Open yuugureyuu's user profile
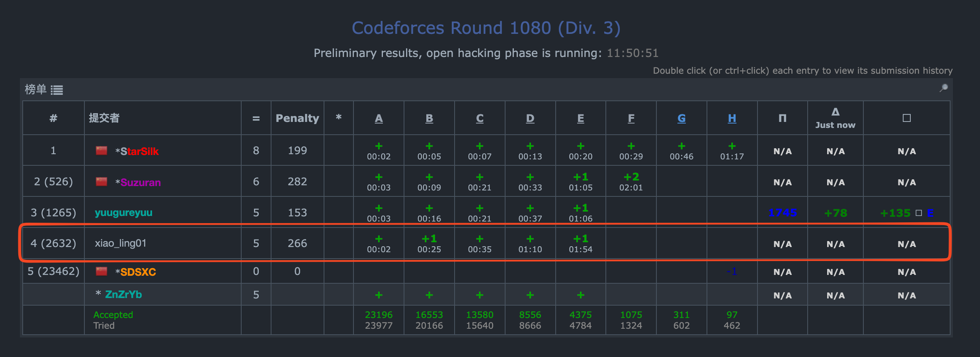The image size is (980, 357). (123, 213)
